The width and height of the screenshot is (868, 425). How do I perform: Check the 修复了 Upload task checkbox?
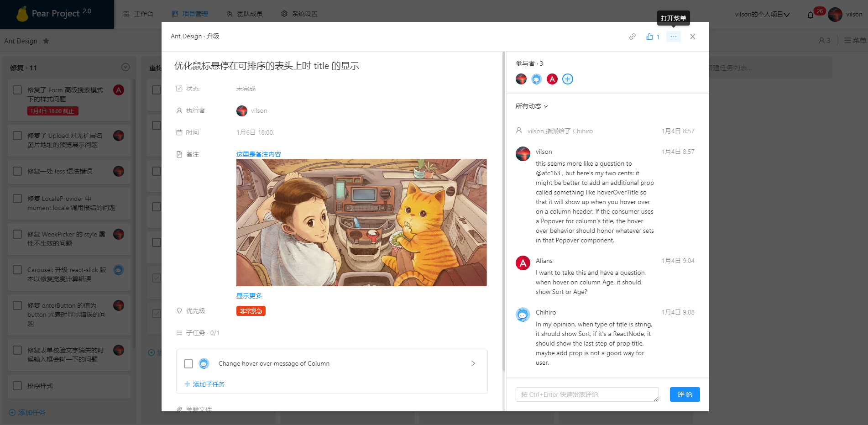[17, 136]
